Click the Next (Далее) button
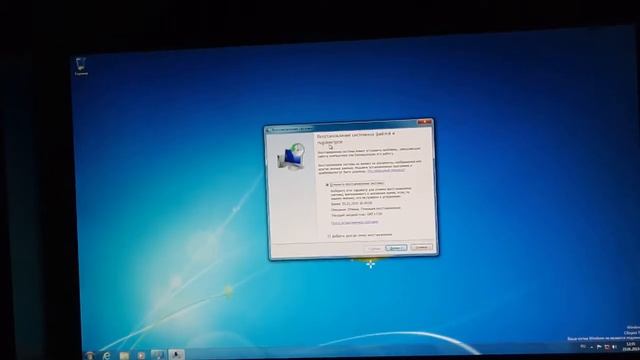 (x=396, y=248)
